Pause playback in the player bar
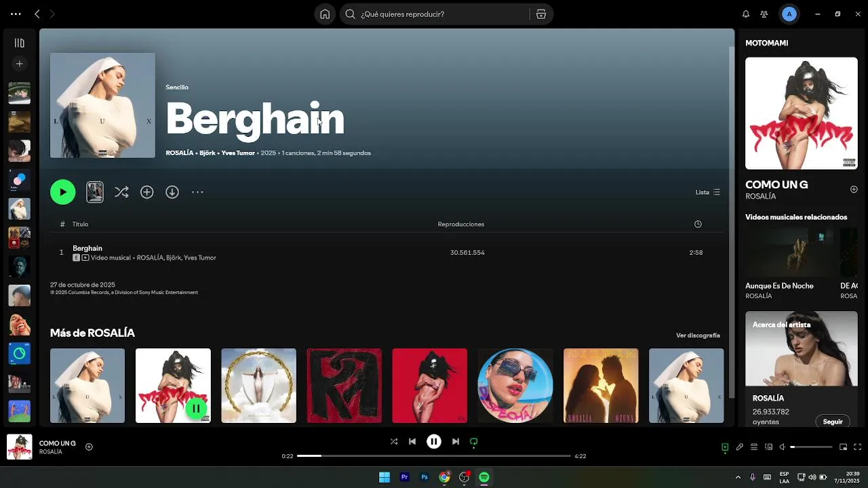 pyautogui.click(x=434, y=441)
